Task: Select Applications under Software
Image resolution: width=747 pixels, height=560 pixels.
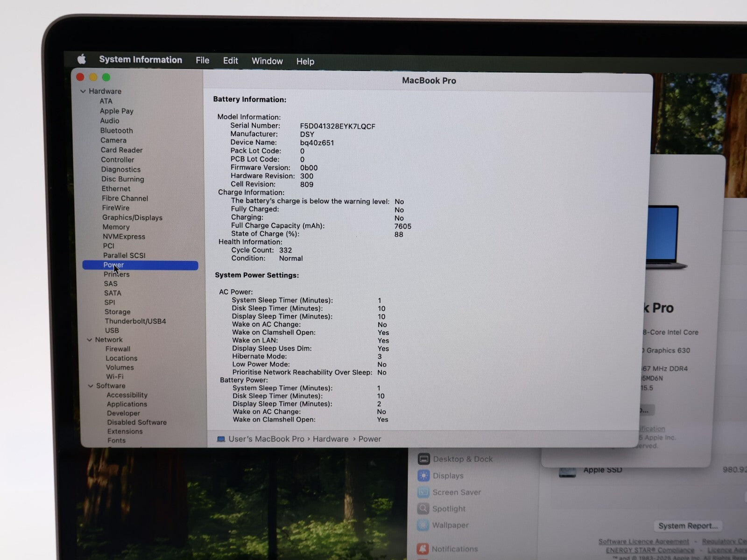Action: point(127,404)
